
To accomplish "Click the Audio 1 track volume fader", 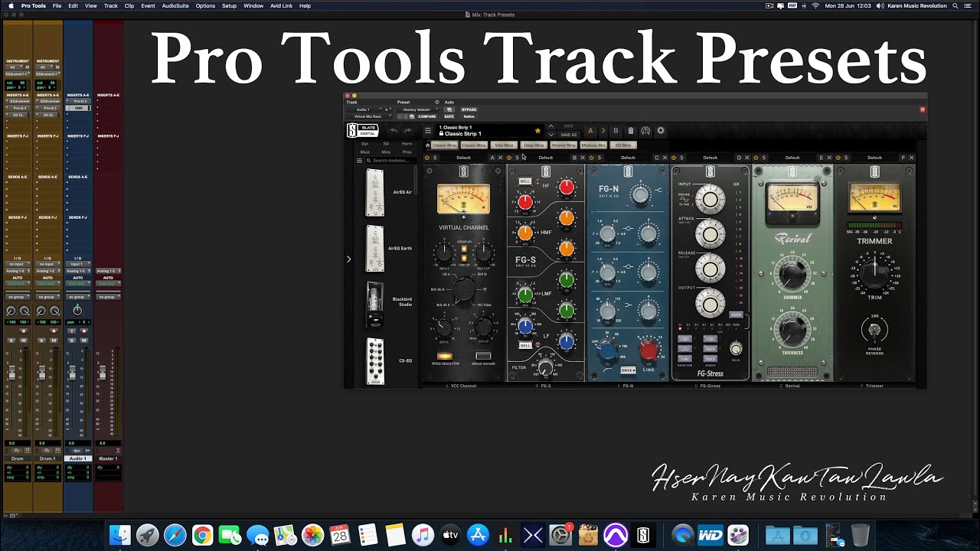I will [x=73, y=373].
